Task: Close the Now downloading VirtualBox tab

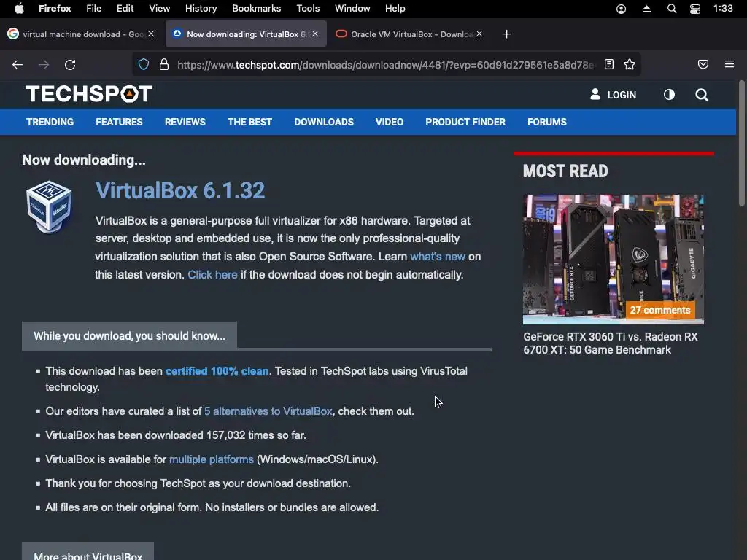Action: [315, 34]
